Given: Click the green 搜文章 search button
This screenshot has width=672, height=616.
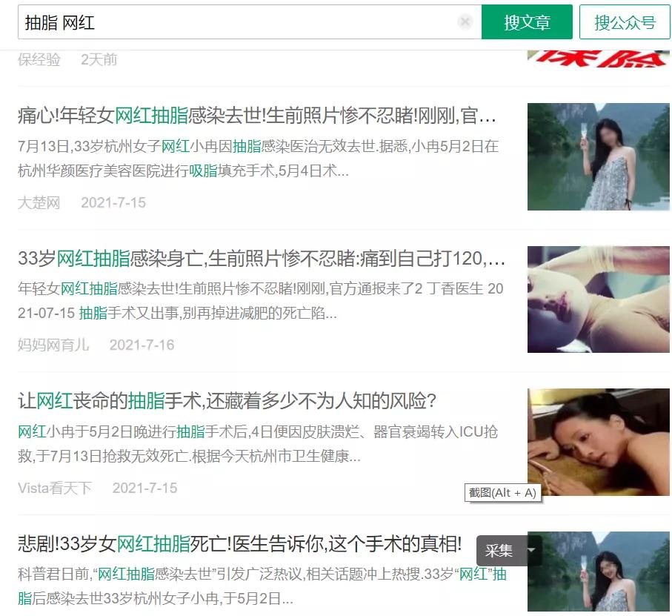Looking at the screenshot, I should coord(528,21).
